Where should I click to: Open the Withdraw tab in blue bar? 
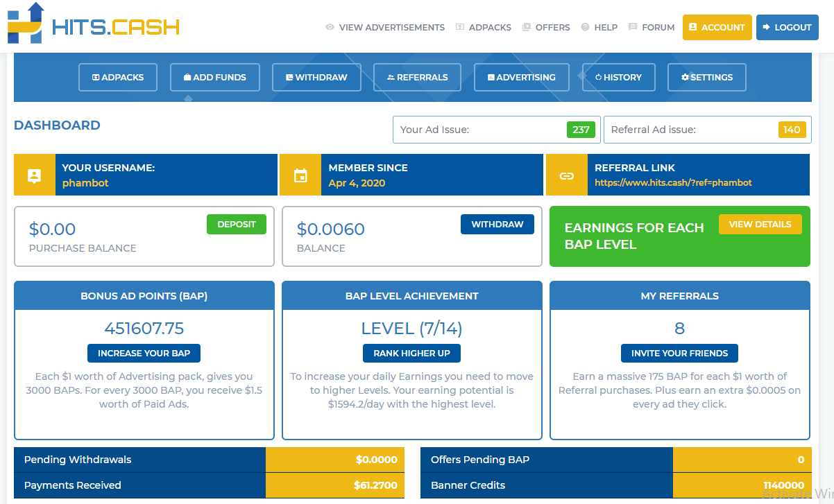(x=316, y=78)
